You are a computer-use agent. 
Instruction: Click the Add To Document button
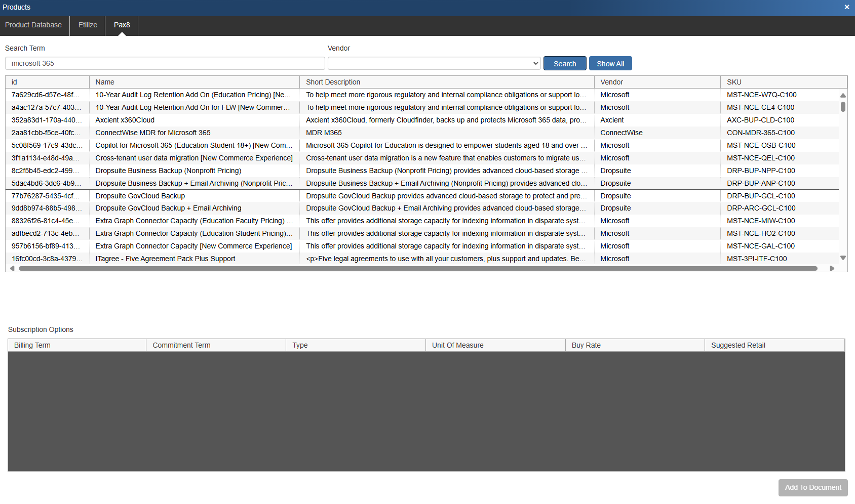[812, 487]
